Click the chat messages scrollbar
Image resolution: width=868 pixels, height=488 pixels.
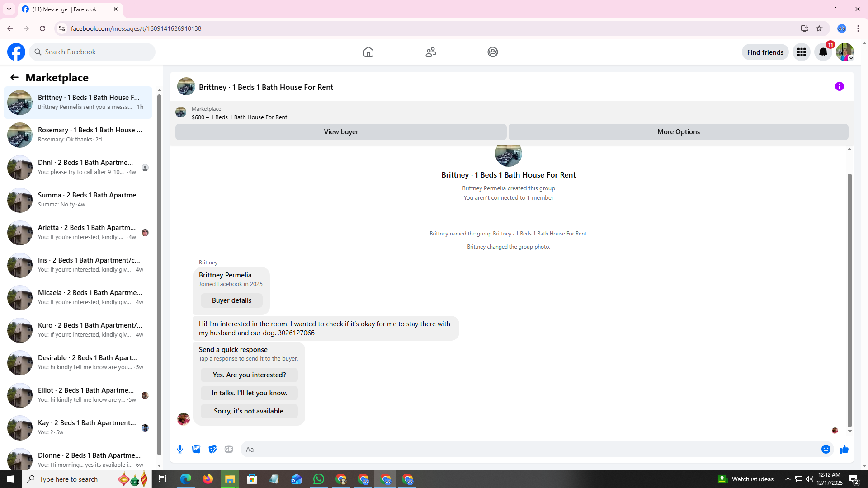click(849, 300)
